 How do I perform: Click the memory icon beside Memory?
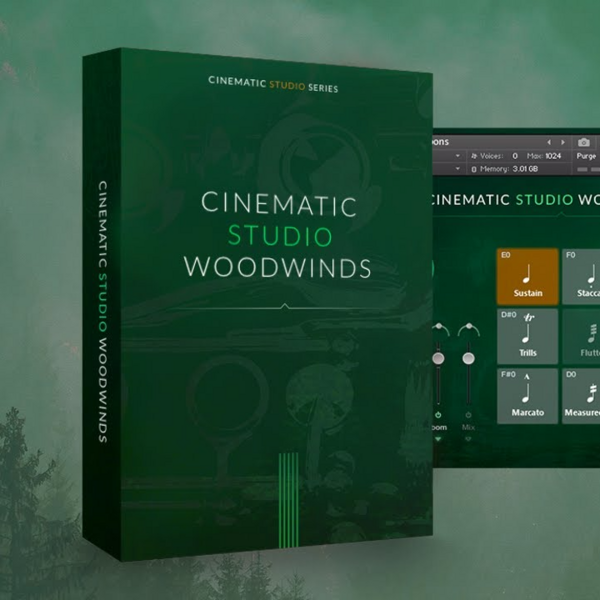click(x=474, y=169)
